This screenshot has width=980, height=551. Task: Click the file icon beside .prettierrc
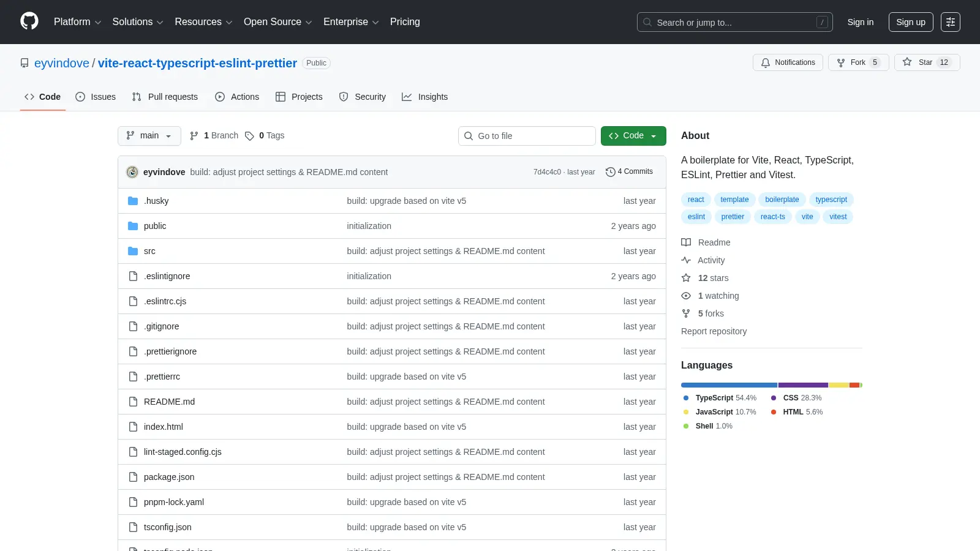click(x=133, y=377)
